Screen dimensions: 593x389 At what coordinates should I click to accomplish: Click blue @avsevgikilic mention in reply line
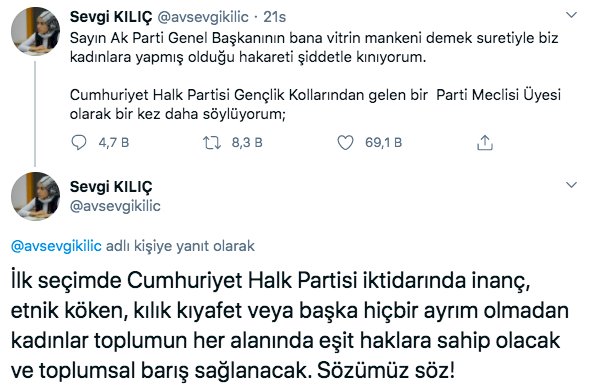coord(56,246)
